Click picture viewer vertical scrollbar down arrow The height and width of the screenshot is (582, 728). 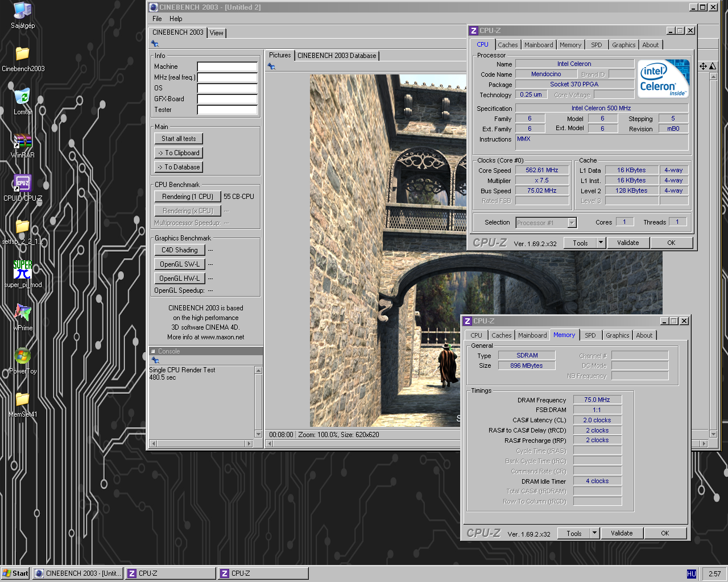tap(713, 434)
